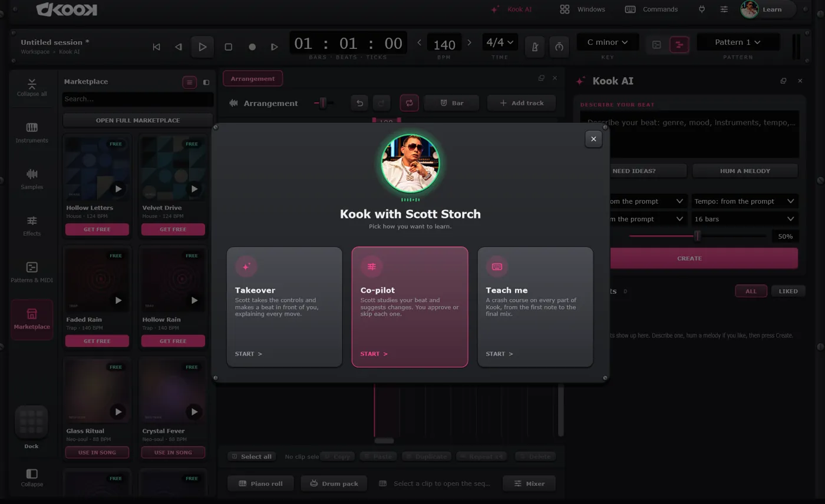Screen dimensions: 825x504
Task: Open the Instruments sidebar panel
Action: 32,132
